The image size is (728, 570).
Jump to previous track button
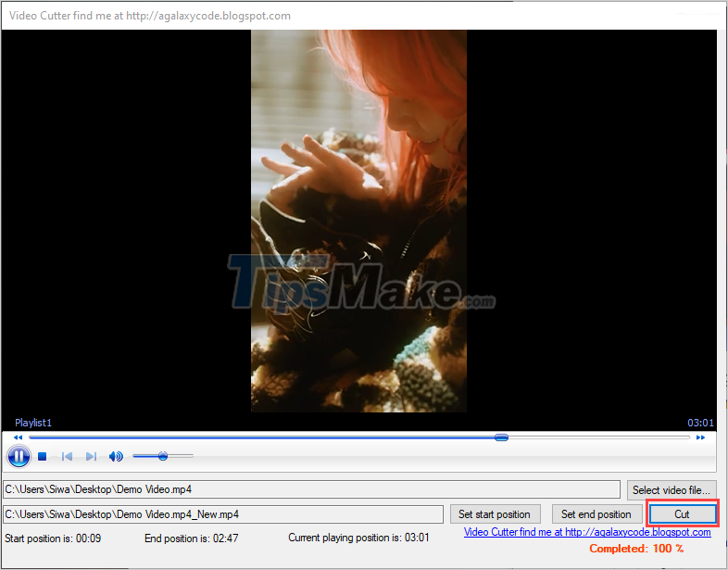click(67, 457)
